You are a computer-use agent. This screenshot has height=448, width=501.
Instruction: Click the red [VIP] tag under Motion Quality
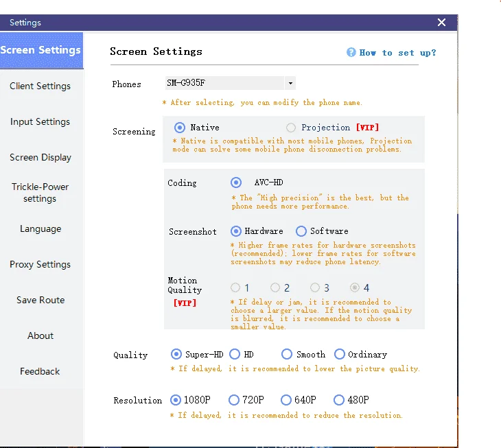coord(185,303)
